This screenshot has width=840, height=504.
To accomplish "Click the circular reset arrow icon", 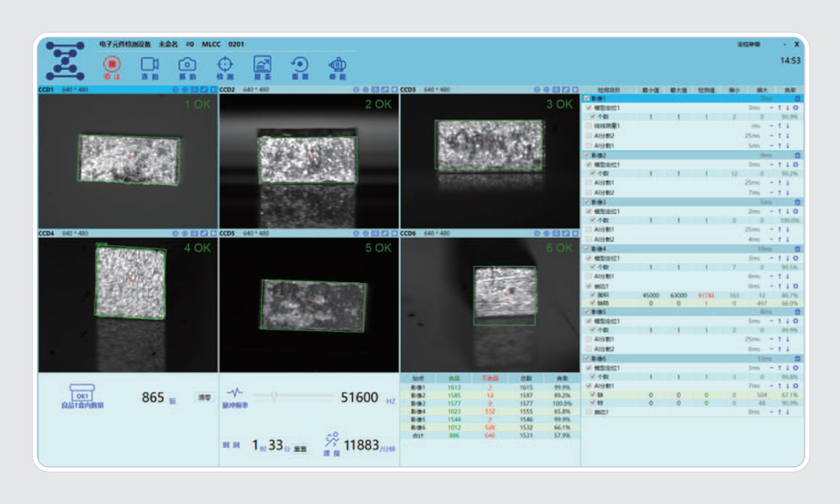I will pyautogui.click(x=300, y=66).
